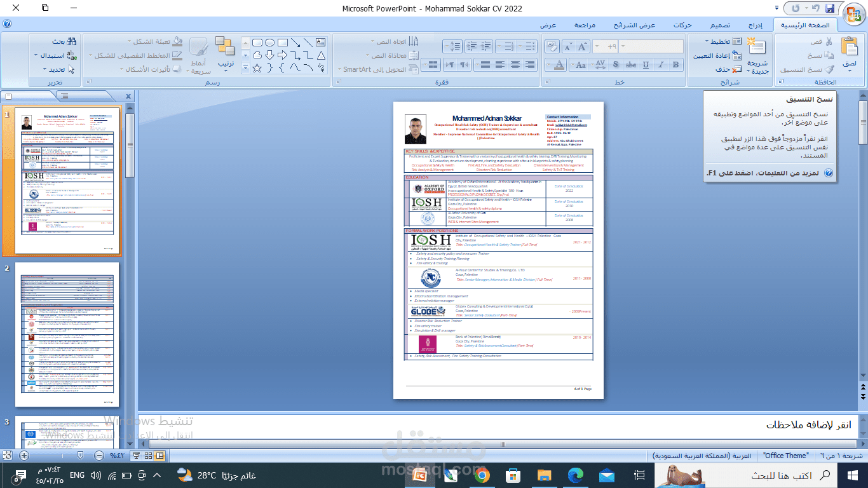The height and width of the screenshot is (488, 868).
Task: Click the zoom slider handle
Action: pyautogui.click(x=80, y=456)
